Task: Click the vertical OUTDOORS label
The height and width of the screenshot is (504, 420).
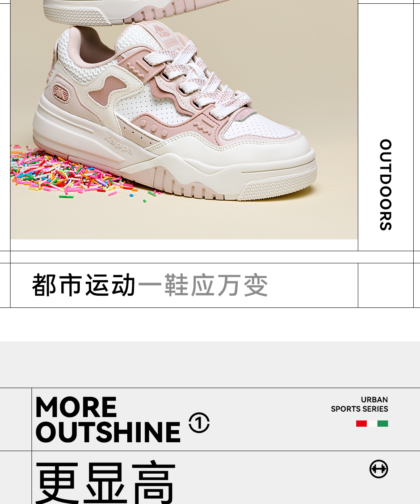Action: (x=386, y=185)
